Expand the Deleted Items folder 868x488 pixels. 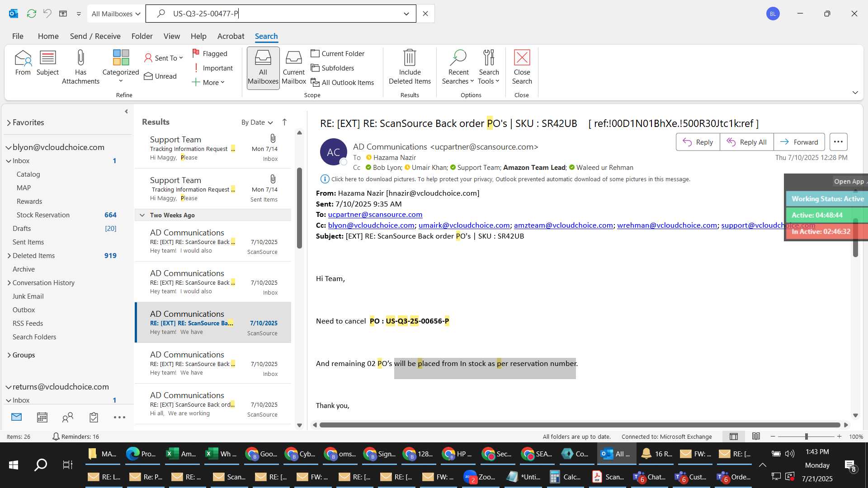click(x=9, y=256)
